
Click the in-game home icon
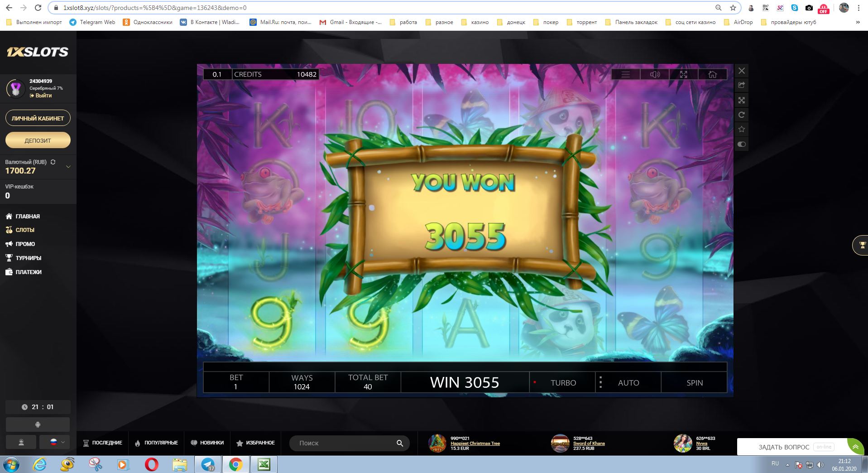(x=712, y=74)
